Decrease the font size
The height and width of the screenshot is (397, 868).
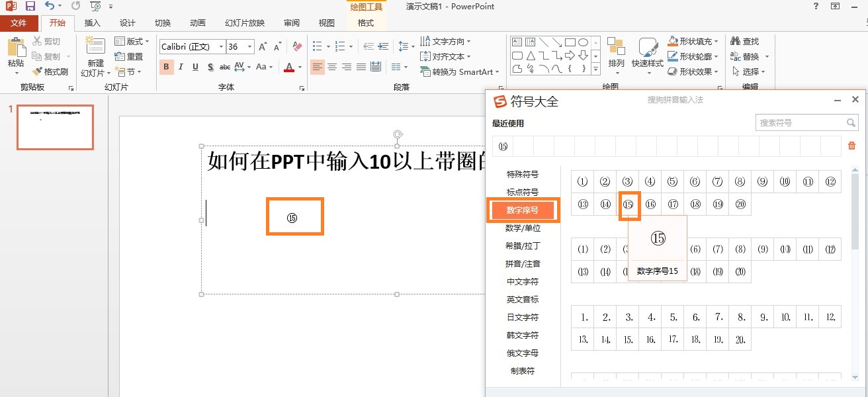coord(278,47)
